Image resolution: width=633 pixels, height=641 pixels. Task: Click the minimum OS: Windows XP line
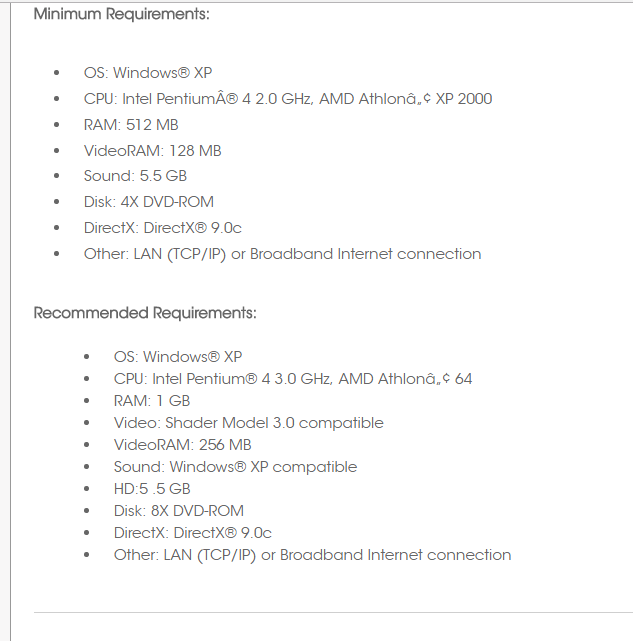click(148, 73)
